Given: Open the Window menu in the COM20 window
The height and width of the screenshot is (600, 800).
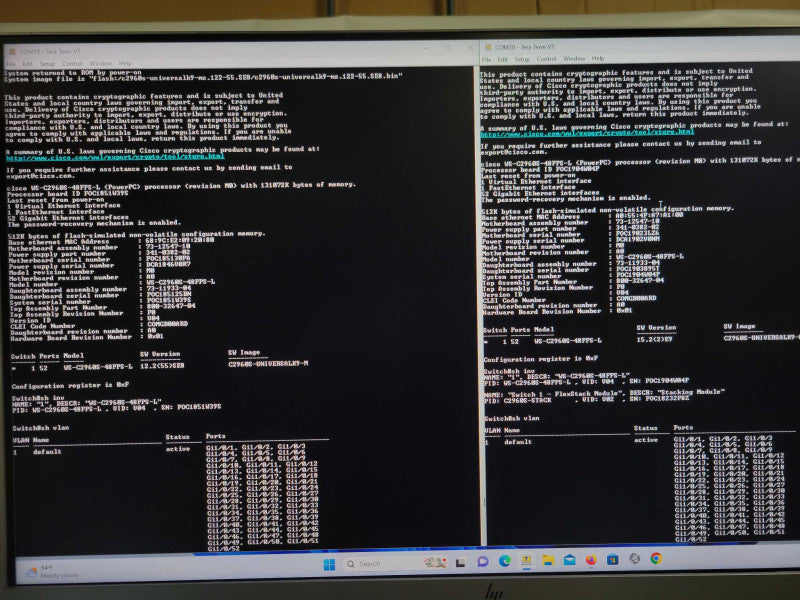Looking at the screenshot, I should tap(574, 59).
